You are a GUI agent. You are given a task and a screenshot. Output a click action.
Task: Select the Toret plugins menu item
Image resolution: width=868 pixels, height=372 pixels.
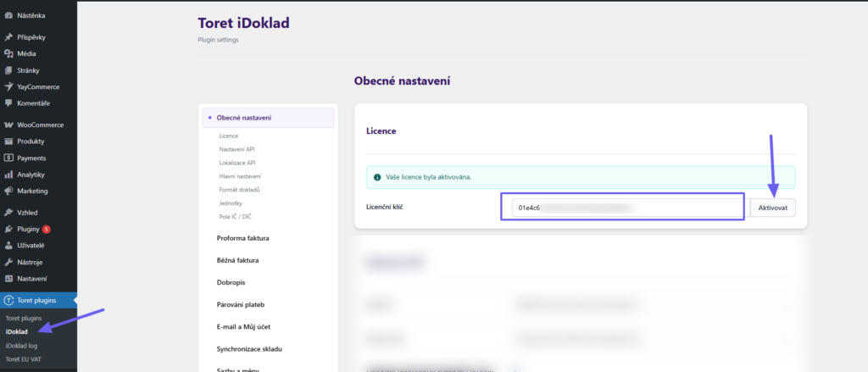pyautogui.click(x=39, y=301)
